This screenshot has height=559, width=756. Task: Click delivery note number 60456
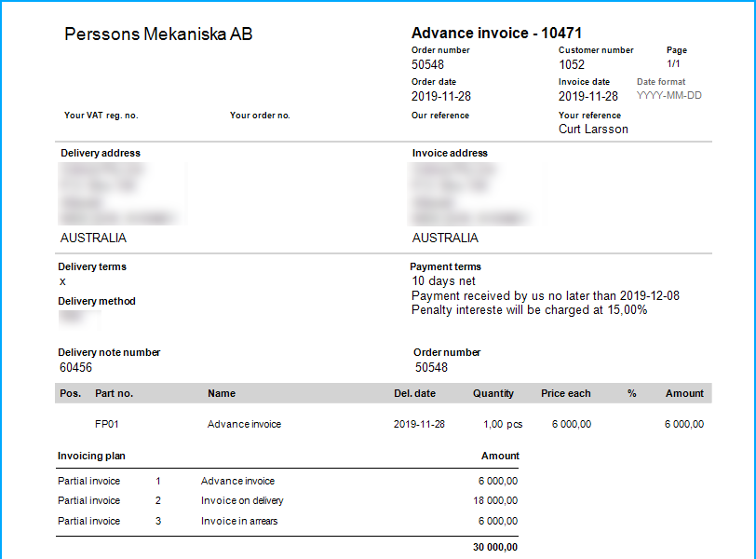[75, 368]
